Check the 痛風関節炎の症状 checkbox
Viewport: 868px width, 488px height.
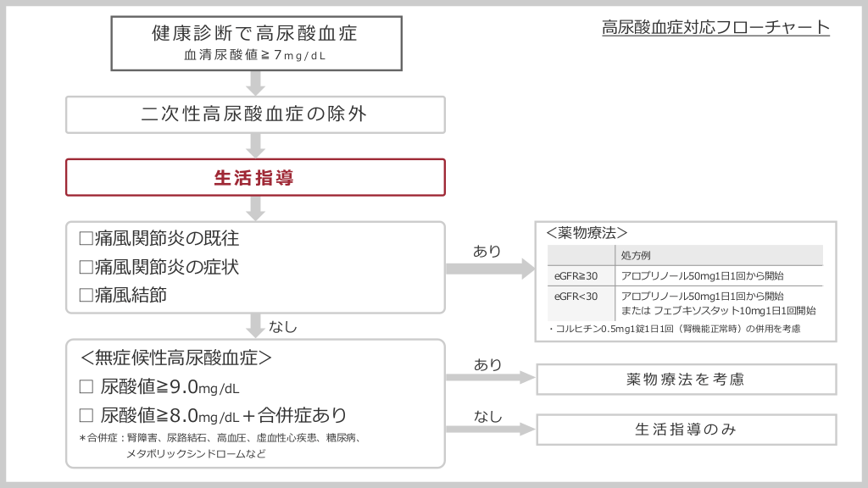coord(85,267)
